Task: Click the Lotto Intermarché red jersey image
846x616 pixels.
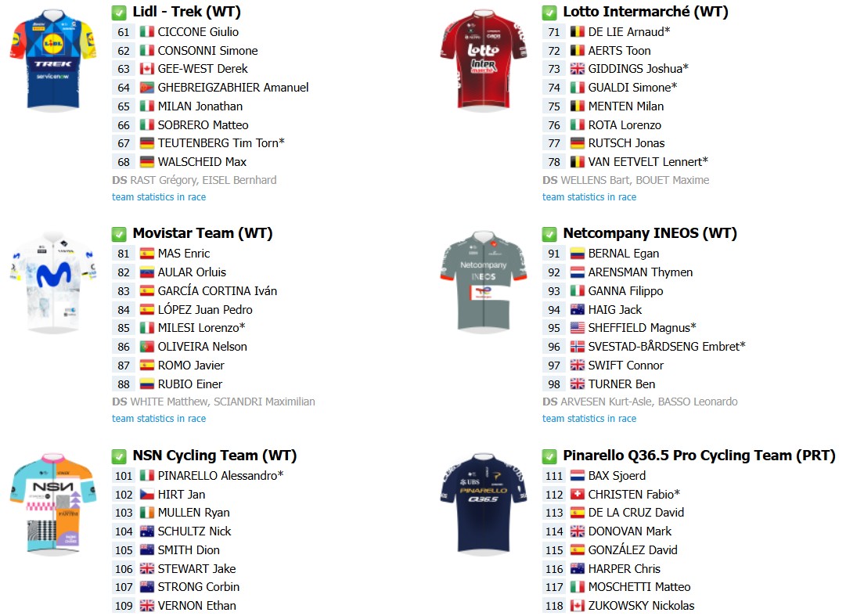Action: click(x=484, y=59)
